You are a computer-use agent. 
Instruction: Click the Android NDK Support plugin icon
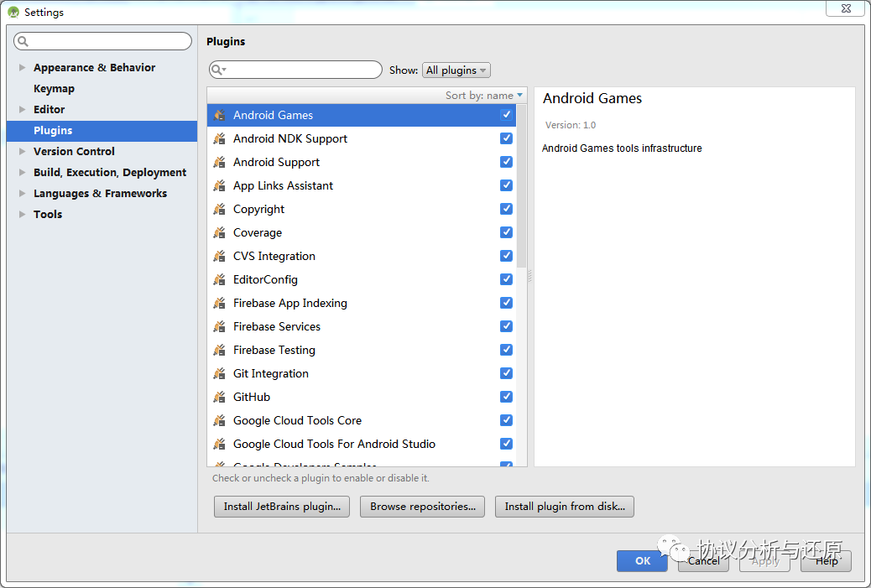(219, 139)
